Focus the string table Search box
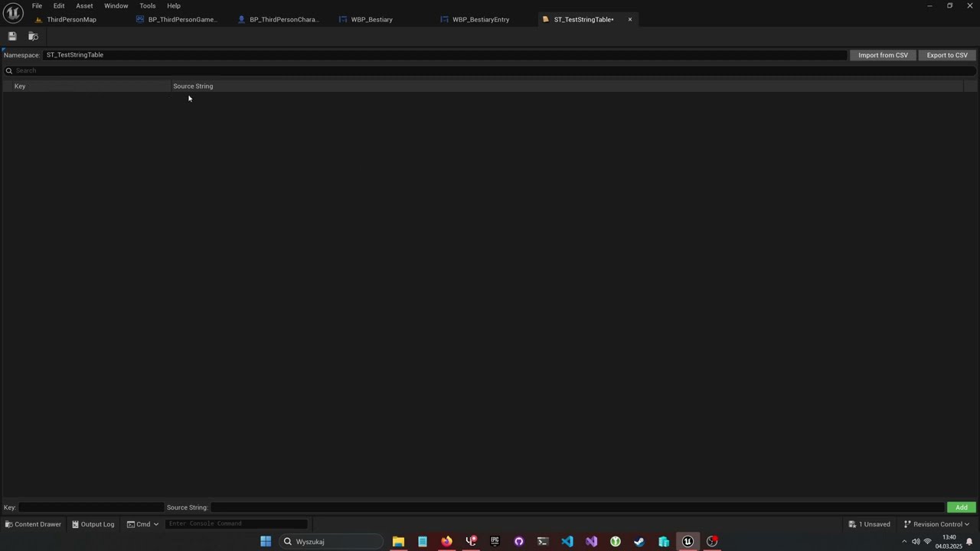This screenshot has width=980, height=551. coord(490,70)
